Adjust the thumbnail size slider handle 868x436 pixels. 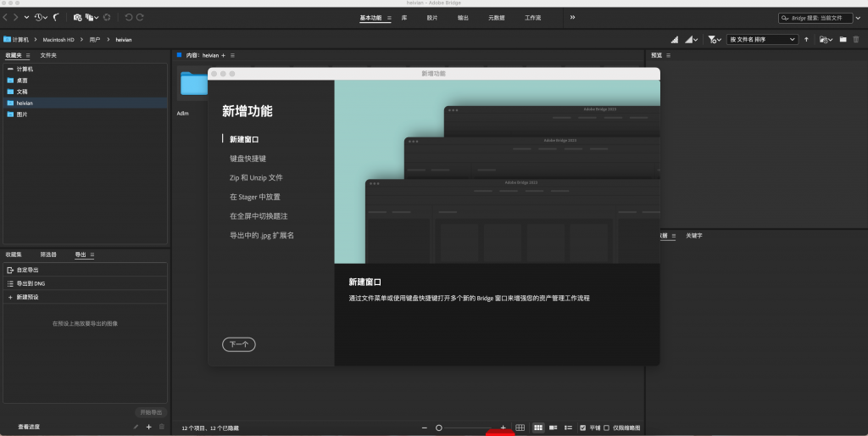click(x=439, y=428)
